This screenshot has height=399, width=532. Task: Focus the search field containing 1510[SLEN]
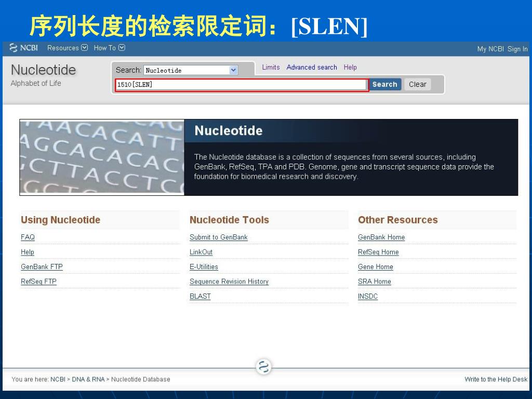click(x=241, y=85)
